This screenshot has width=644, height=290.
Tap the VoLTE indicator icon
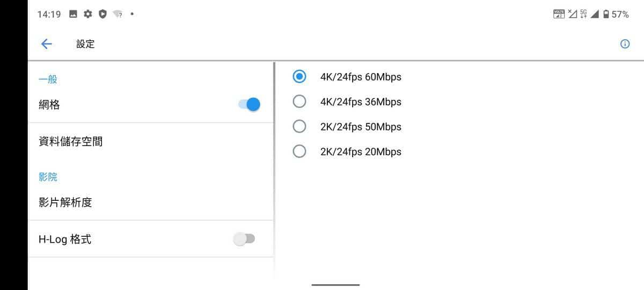559,15
